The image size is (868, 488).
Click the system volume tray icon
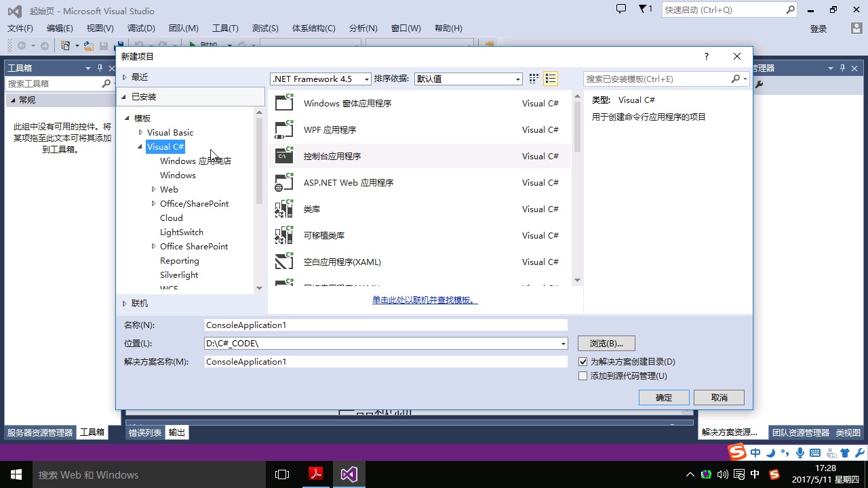(x=723, y=474)
